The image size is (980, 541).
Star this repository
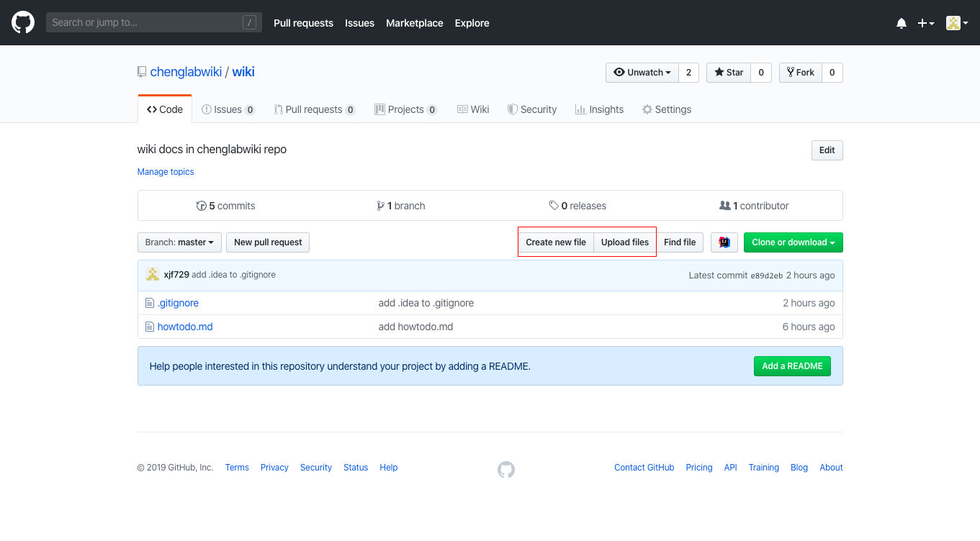(729, 73)
